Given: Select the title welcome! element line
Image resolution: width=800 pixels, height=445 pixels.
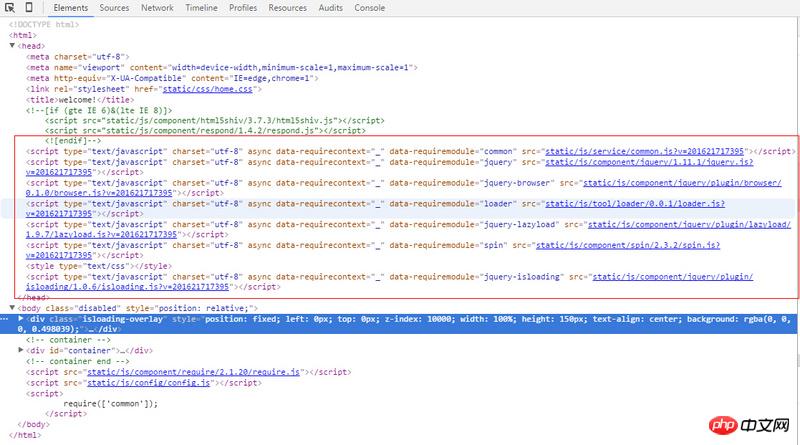Looking at the screenshot, I should [60, 98].
